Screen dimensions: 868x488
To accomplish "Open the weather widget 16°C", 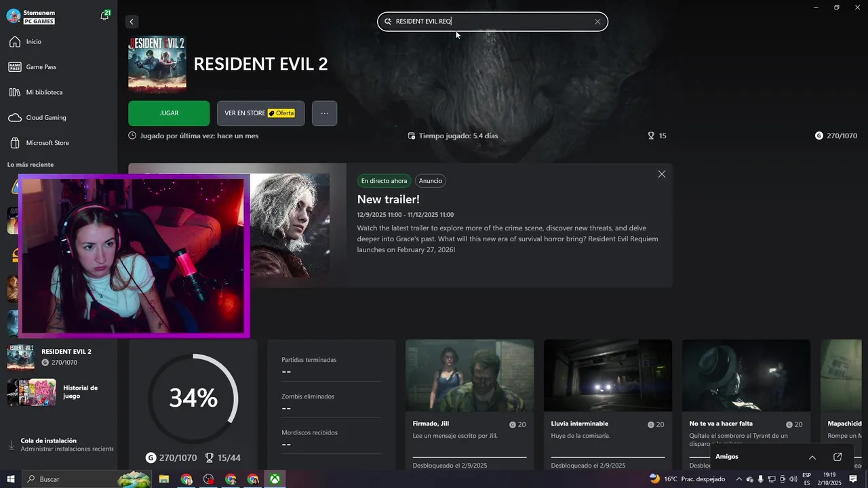I will click(x=687, y=479).
